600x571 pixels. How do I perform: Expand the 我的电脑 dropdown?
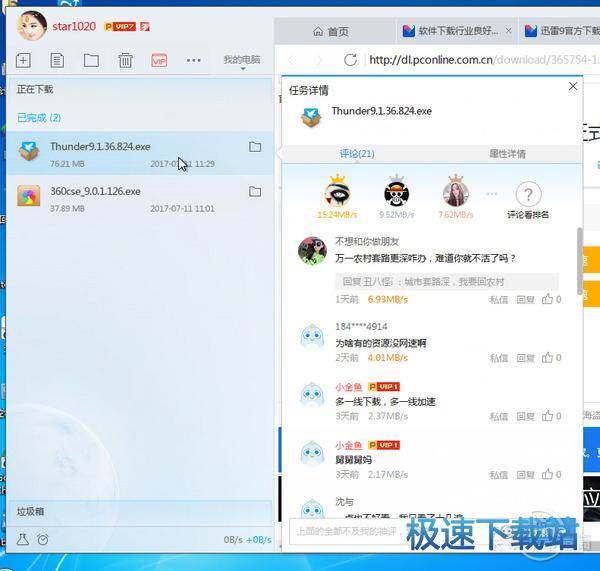point(242,61)
